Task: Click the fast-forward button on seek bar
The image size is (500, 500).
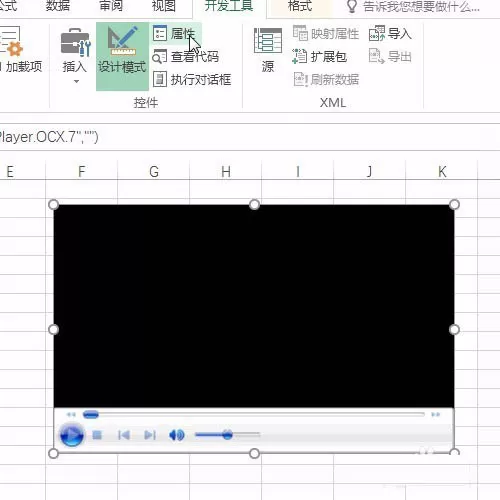Action: click(x=435, y=414)
